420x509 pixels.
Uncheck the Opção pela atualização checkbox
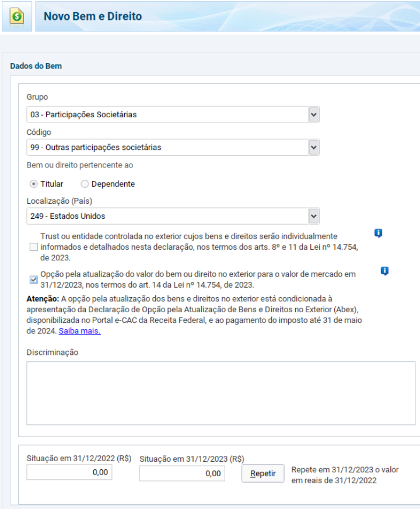point(34,280)
